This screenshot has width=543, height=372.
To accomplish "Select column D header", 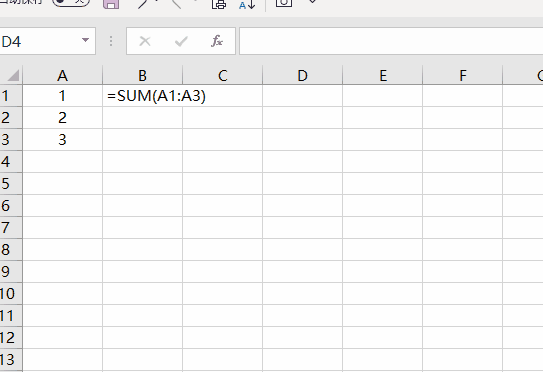I will click(x=302, y=75).
